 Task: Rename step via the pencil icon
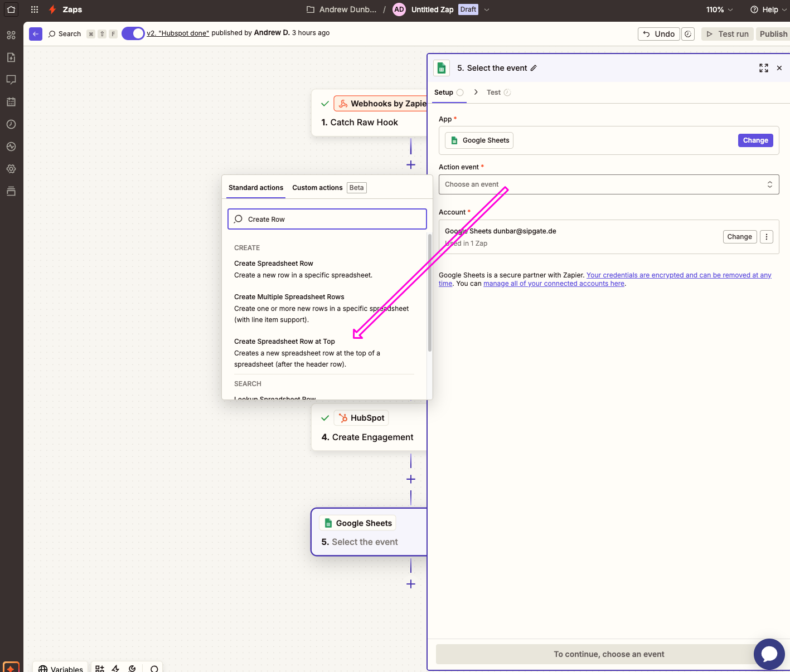(534, 68)
